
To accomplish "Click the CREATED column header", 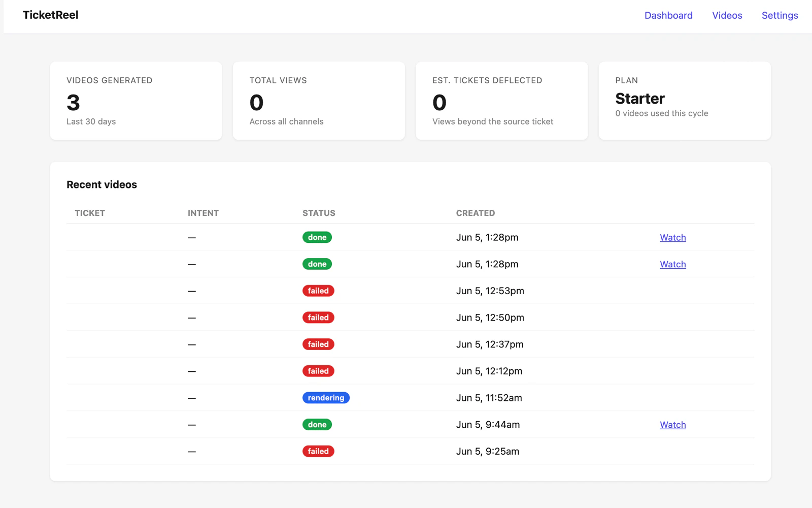I will (x=476, y=213).
